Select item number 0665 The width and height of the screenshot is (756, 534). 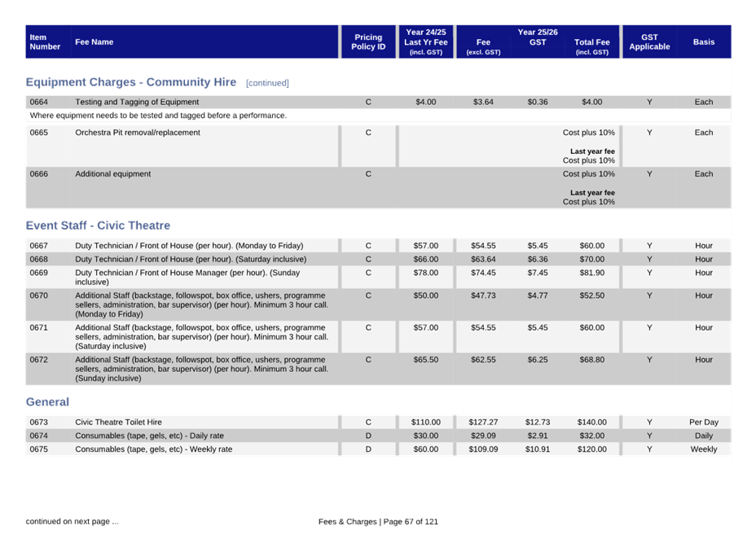coord(38,133)
